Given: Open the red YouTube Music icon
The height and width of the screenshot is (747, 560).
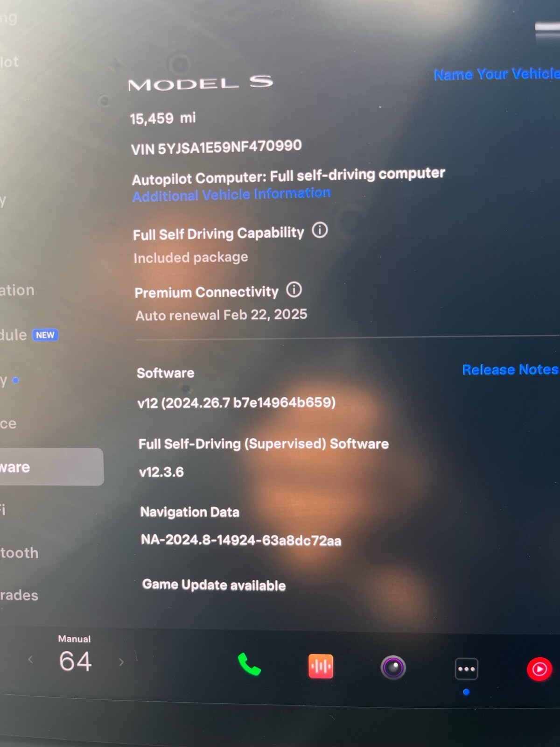Looking at the screenshot, I should tap(539, 669).
